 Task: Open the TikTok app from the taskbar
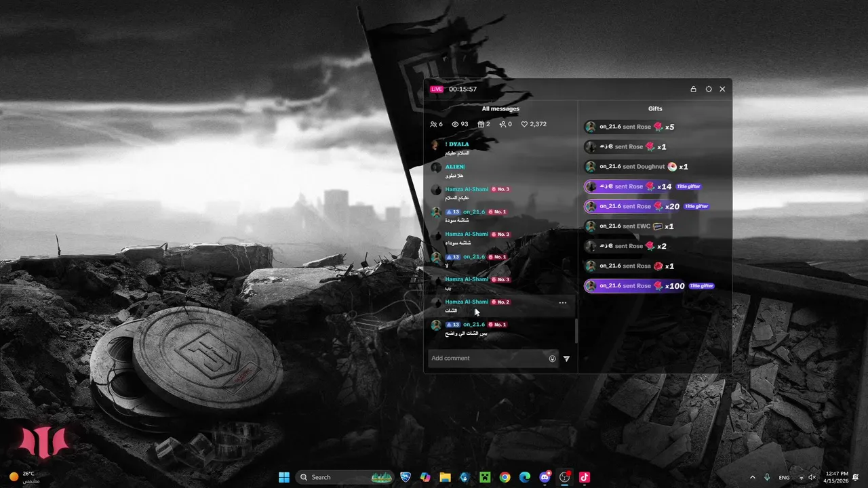[585, 477]
